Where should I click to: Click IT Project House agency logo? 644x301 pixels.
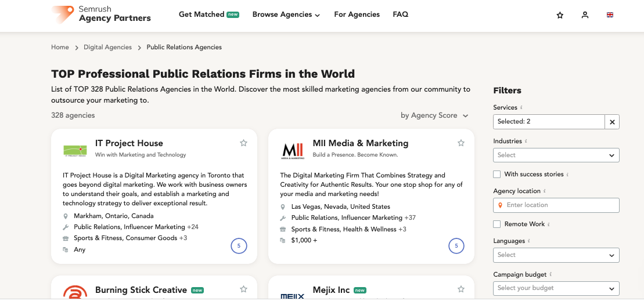click(75, 151)
